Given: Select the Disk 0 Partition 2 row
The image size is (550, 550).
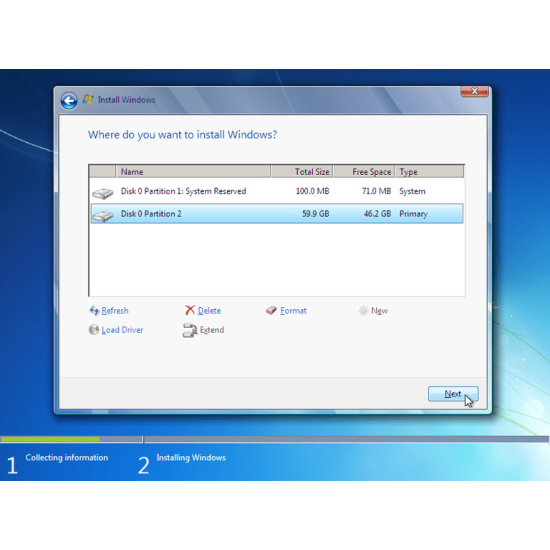Looking at the screenshot, I should [277, 214].
